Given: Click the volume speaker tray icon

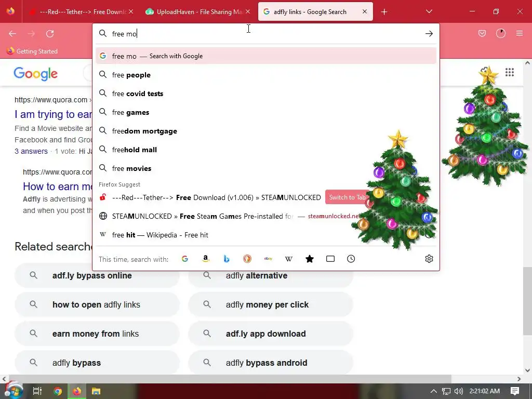Looking at the screenshot, I should pyautogui.click(x=459, y=391).
